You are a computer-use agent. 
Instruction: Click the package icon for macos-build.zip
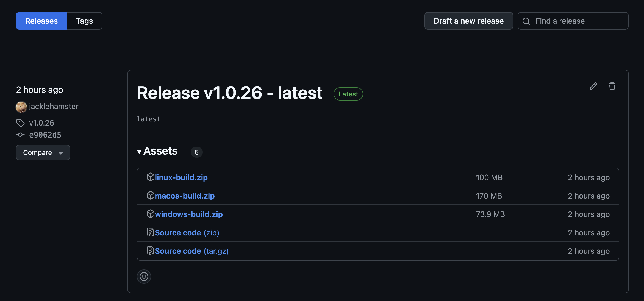click(x=150, y=195)
